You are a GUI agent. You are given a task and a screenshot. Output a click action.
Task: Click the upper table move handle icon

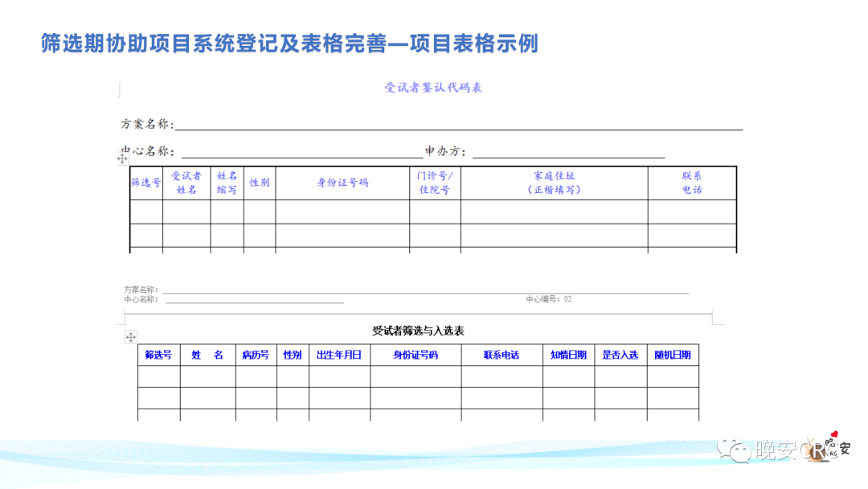coord(122,158)
